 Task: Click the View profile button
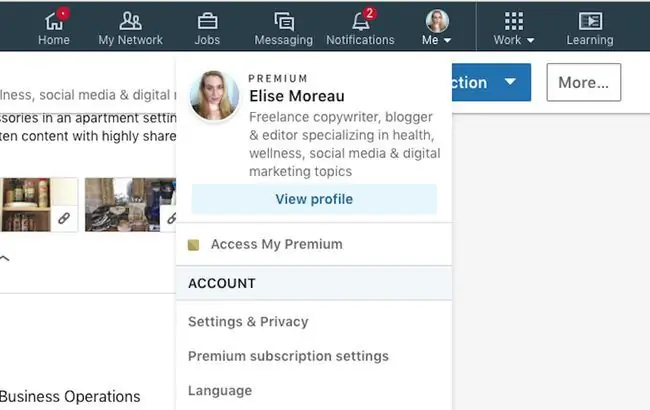(314, 199)
